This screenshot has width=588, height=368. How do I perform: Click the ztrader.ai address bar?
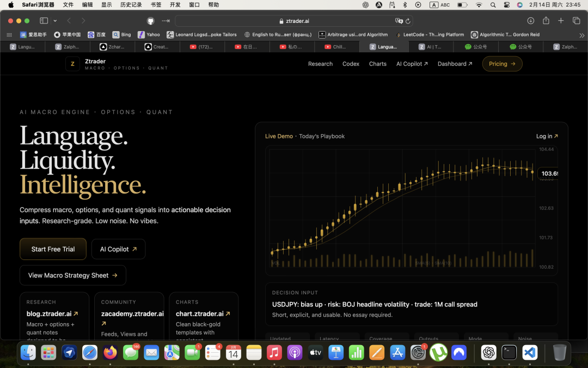pyautogui.click(x=294, y=21)
